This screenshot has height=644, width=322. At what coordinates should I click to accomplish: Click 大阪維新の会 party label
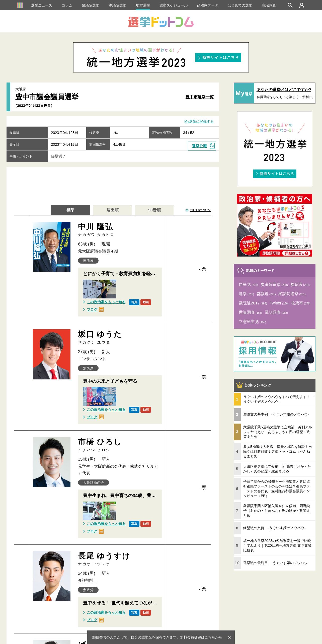(x=94, y=482)
